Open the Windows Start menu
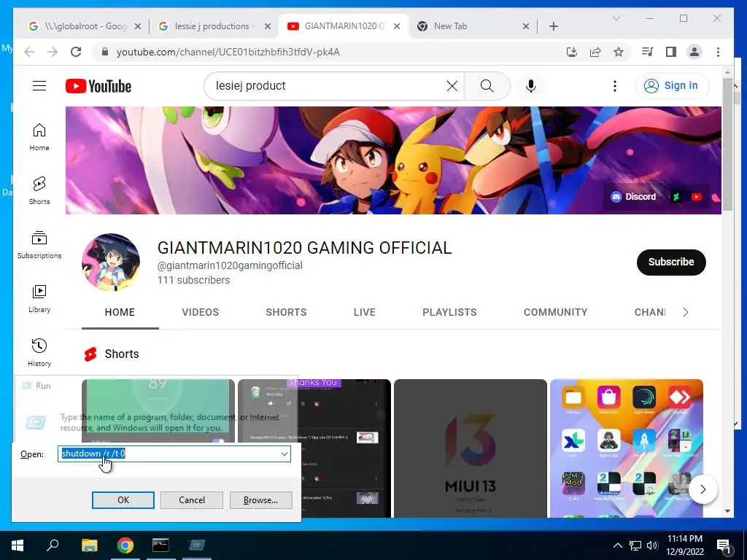Image resolution: width=747 pixels, height=560 pixels. [18, 545]
